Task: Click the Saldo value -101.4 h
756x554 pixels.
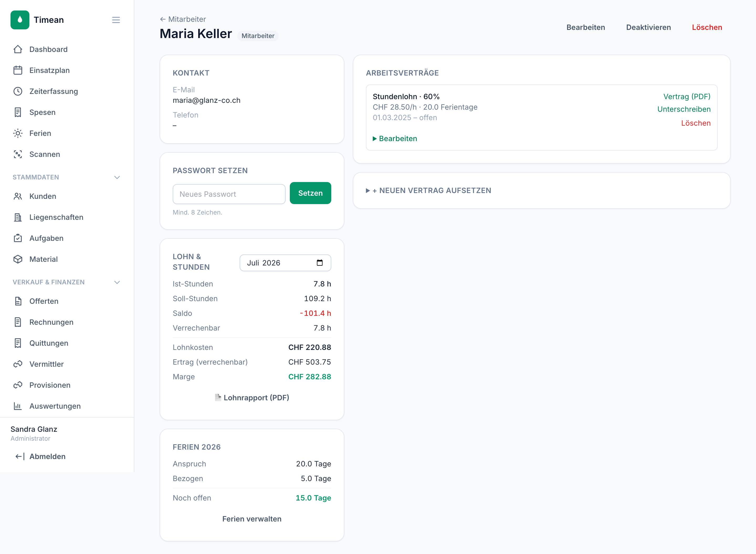Action: point(315,313)
